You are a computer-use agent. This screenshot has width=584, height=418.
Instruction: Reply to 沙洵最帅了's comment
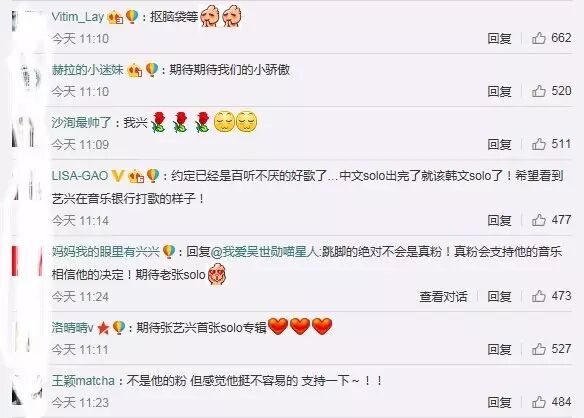pos(499,145)
